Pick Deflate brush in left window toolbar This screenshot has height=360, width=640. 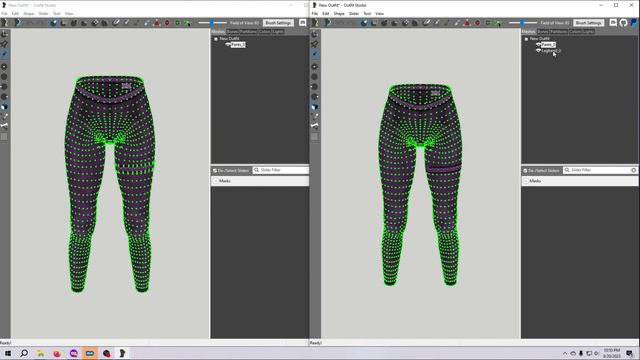pos(84,23)
